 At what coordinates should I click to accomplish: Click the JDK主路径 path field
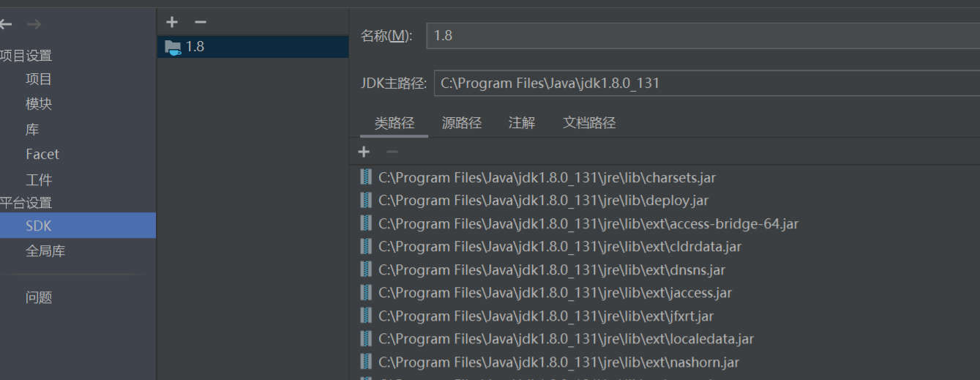tap(703, 83)
